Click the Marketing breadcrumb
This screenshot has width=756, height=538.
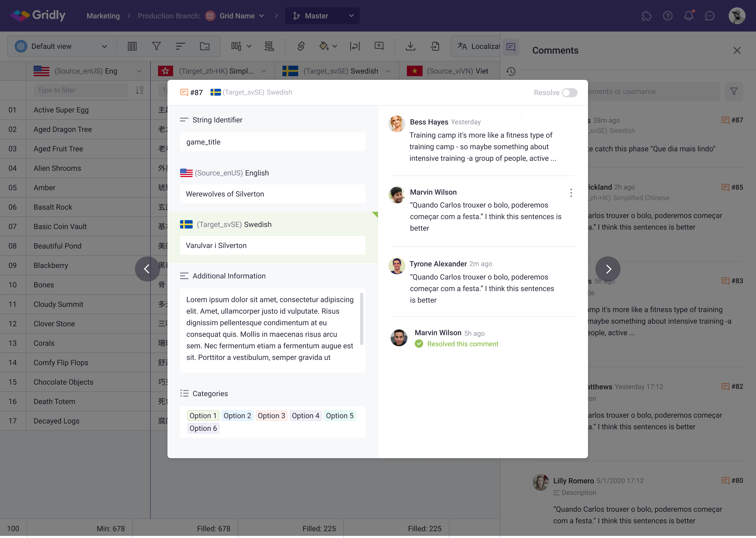pyautogui.click(x=103, y=15)
